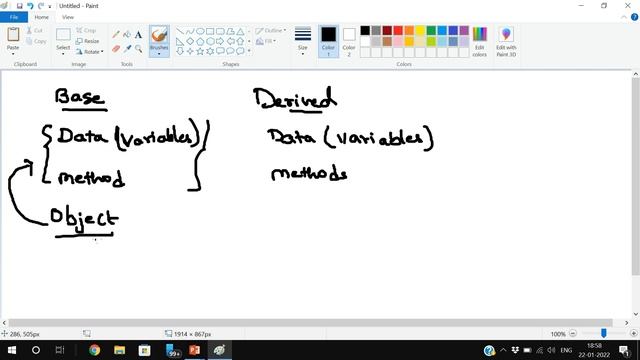Expand the Brushes dropdown arrow
The width and height of the screenshot is (640, 360).
click(159, 54)
